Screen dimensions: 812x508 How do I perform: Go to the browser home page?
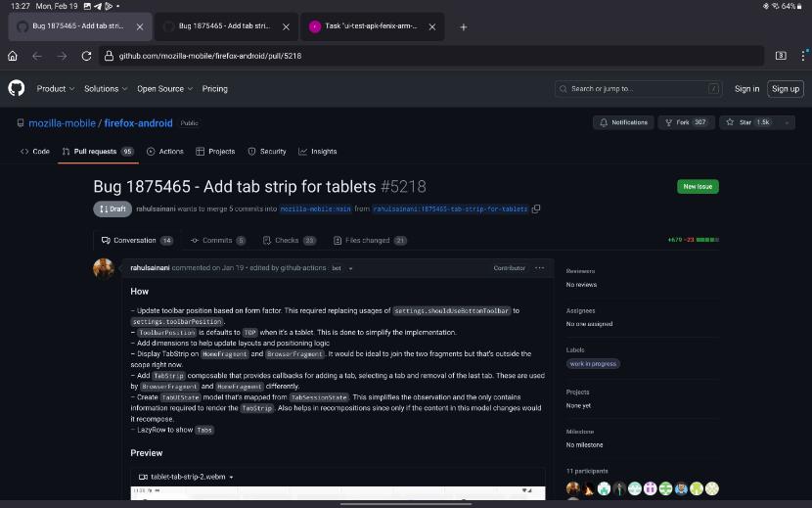(x=13, y=56)
